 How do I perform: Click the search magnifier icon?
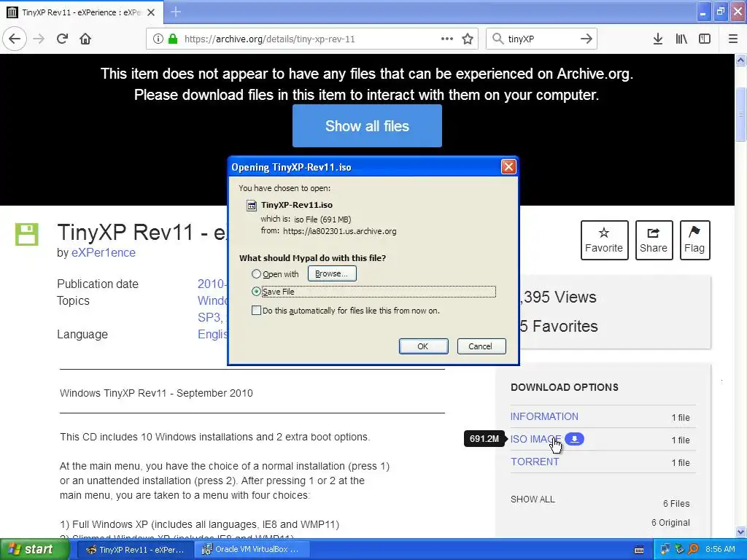click(498, 39)
